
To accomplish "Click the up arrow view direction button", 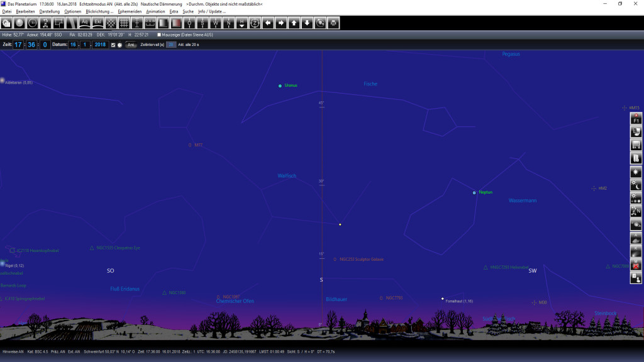I will [x=294, y=23].
